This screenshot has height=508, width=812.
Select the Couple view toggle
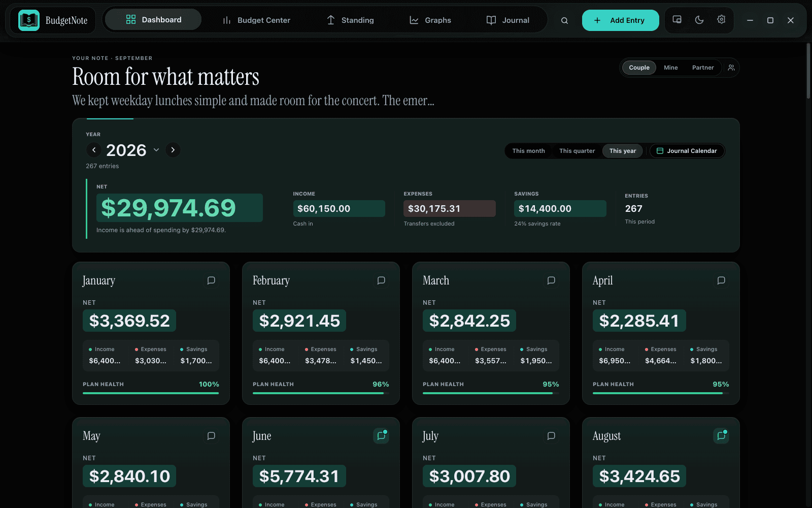639,68
